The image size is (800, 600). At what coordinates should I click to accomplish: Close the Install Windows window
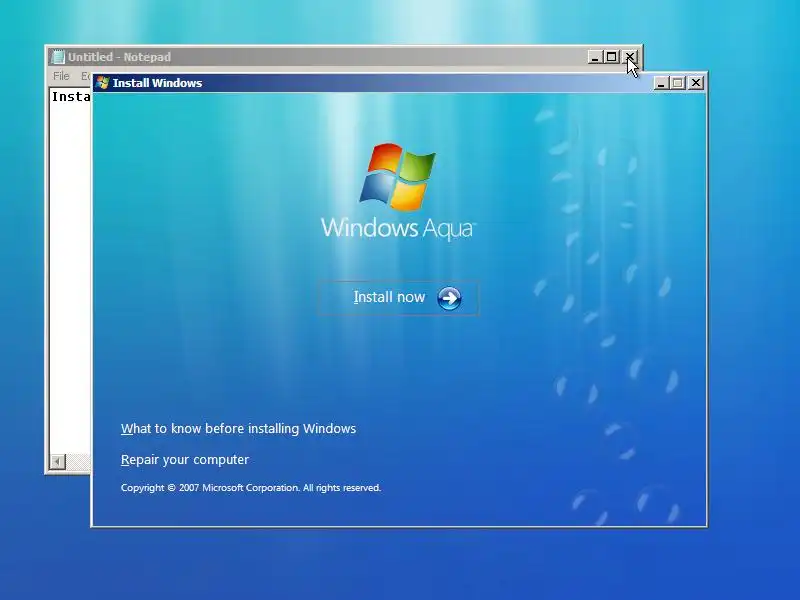(x=696, y=83)
